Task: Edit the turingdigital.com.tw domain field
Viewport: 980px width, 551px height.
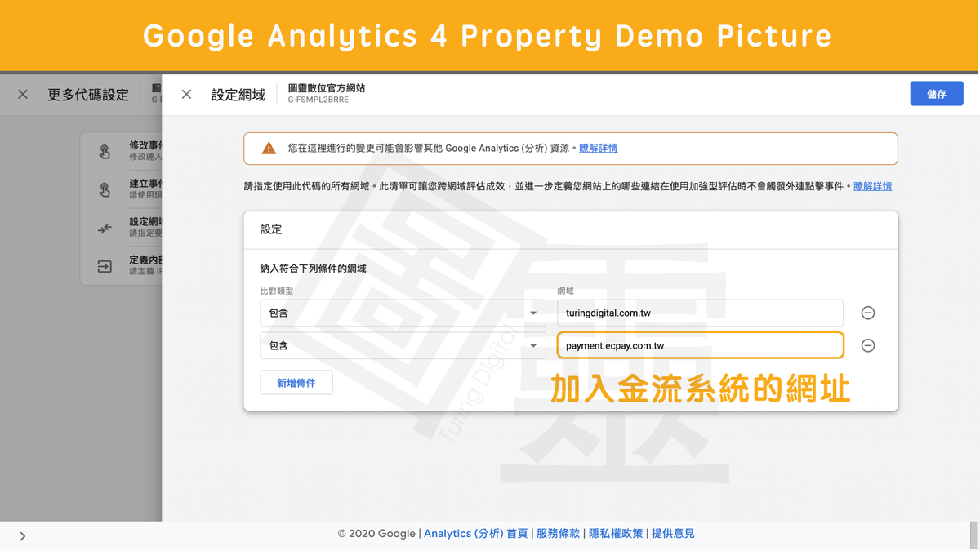Action: tap(700, 313)
